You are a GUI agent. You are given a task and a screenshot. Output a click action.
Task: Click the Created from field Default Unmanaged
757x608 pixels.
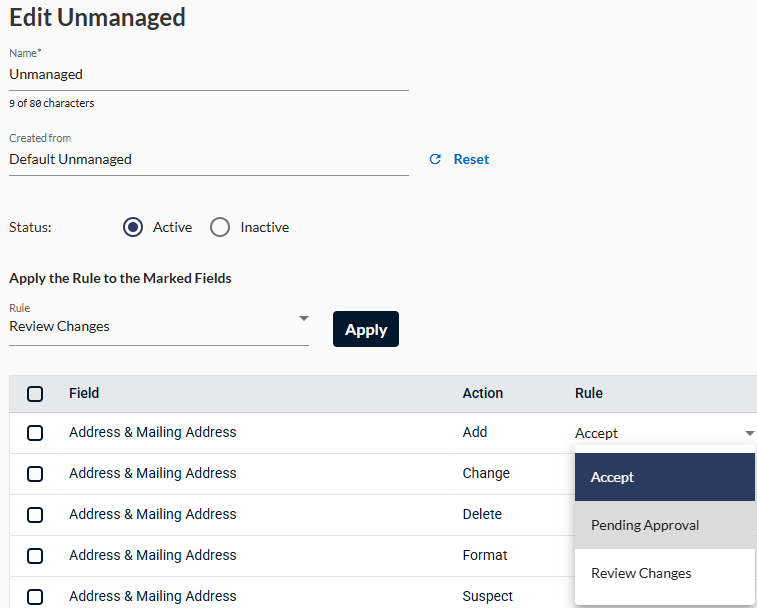tap(209, 159)
